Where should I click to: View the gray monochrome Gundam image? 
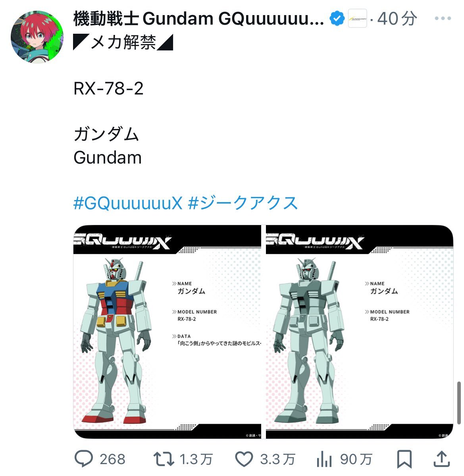point(360,332)
